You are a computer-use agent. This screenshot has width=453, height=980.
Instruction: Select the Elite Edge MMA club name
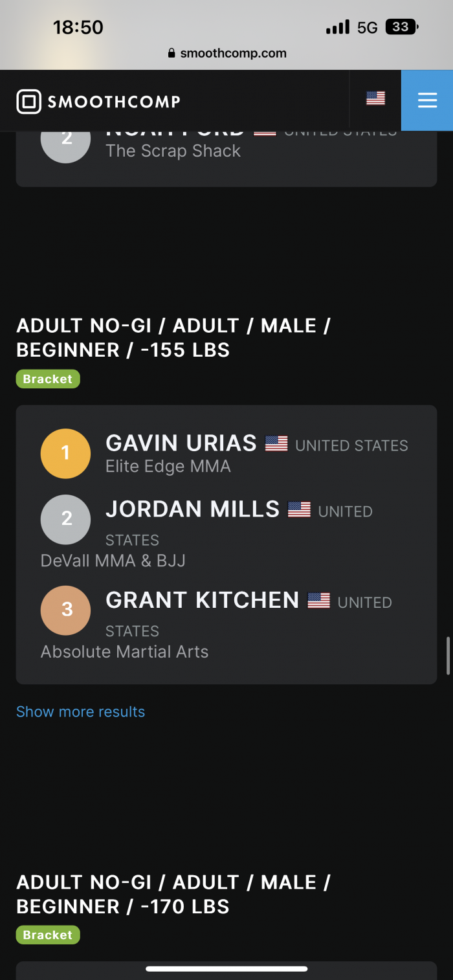tap(168, 466)
